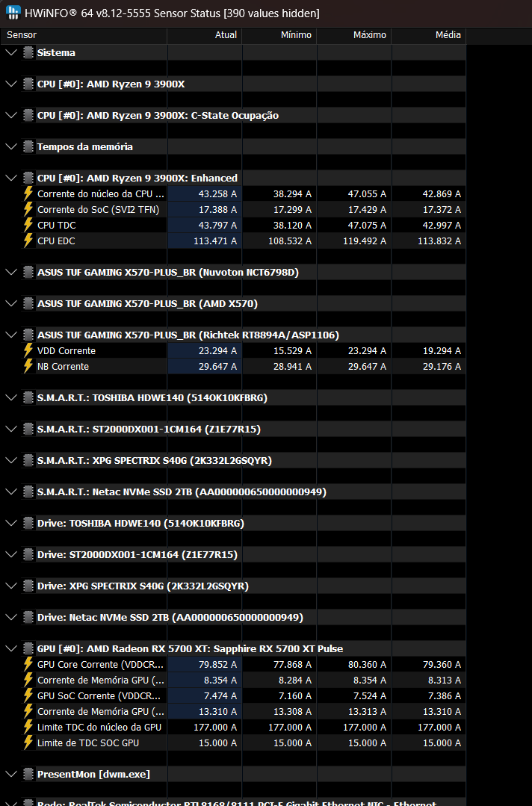532x806 pixels.
Task: Collapse the S.M.A.R.T.: ST2000DX001 group chevron
Action: [11, 429]
